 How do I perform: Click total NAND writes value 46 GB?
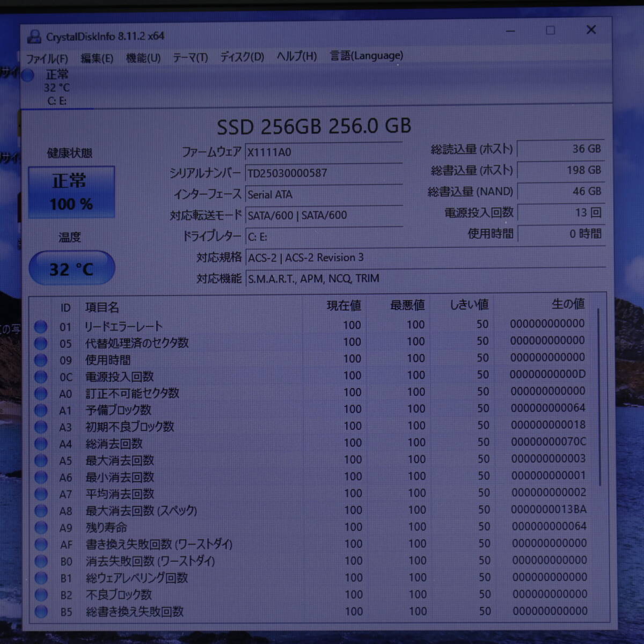[561, 192]
